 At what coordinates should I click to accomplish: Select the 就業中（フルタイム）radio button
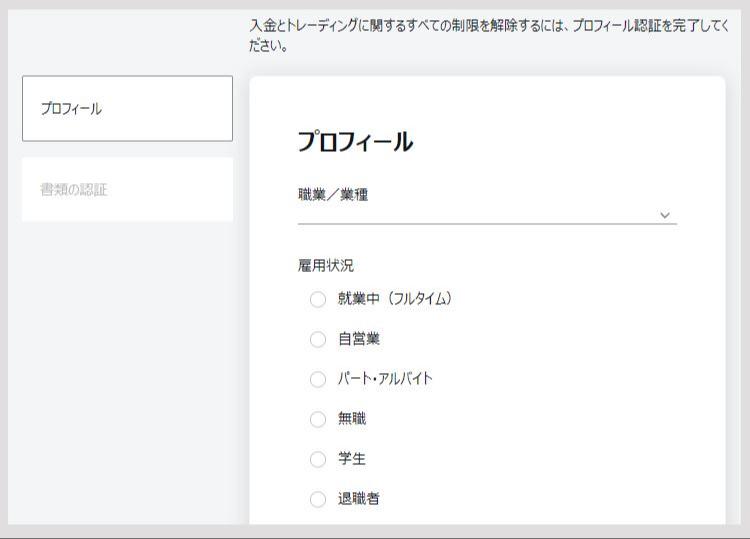[x=318, y=299]
